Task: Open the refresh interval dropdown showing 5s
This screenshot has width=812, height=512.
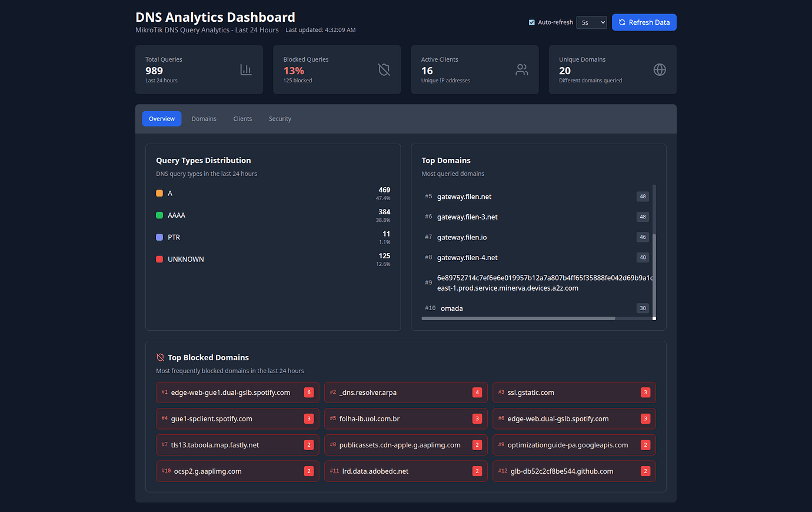Action: pos(591,22)
